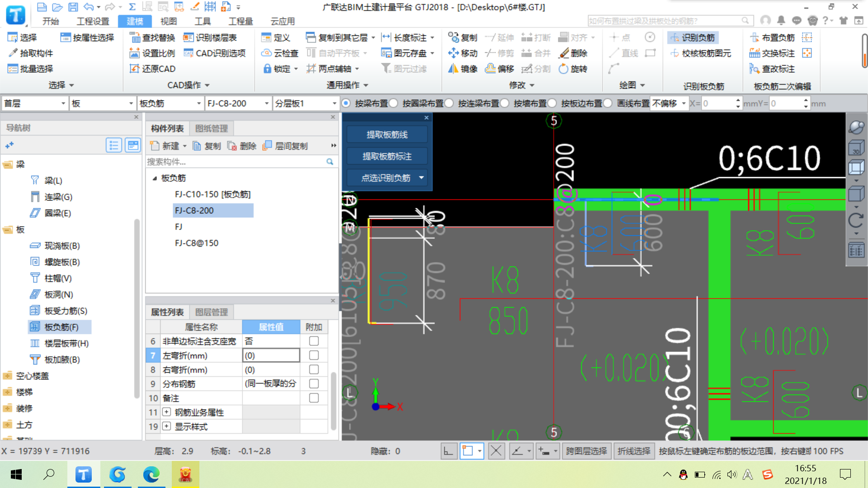Switch to 工程量 ribbon tab
Viewport: 868px width, 488px height.
(241, 21)
